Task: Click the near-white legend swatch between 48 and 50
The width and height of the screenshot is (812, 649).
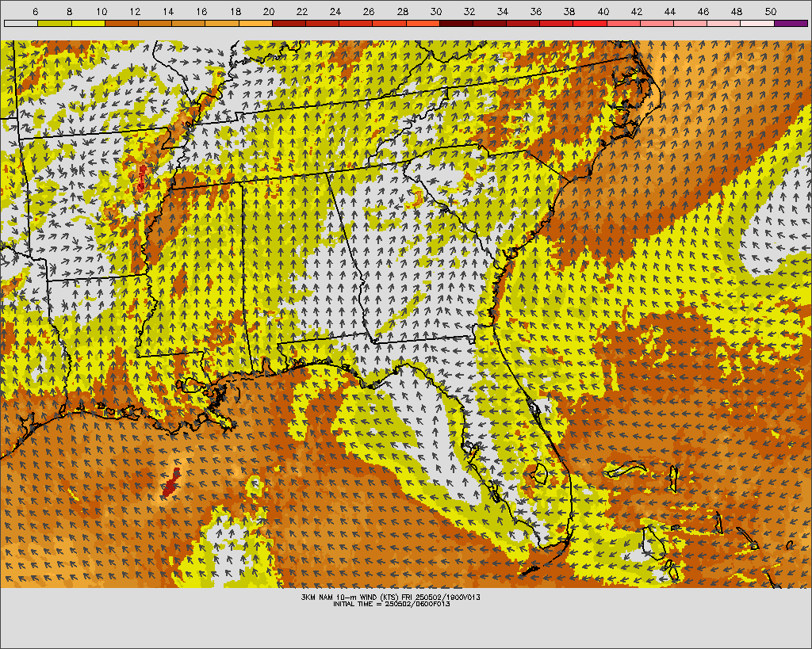Action: (x=757, y=23)
